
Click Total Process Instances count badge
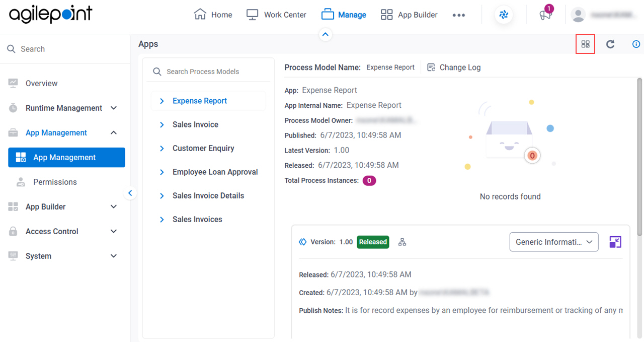tap(369, 180)
